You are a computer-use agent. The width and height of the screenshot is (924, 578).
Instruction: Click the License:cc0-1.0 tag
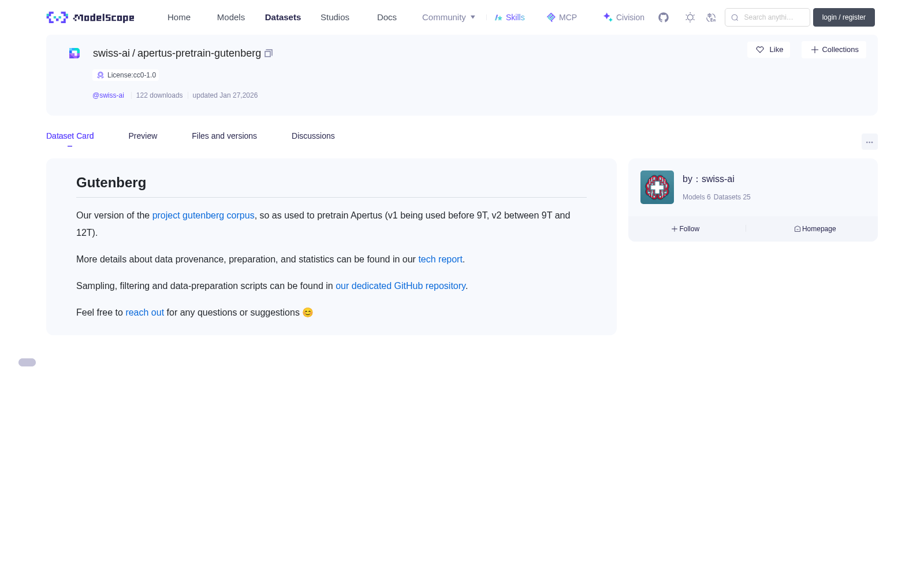point(126,75)
